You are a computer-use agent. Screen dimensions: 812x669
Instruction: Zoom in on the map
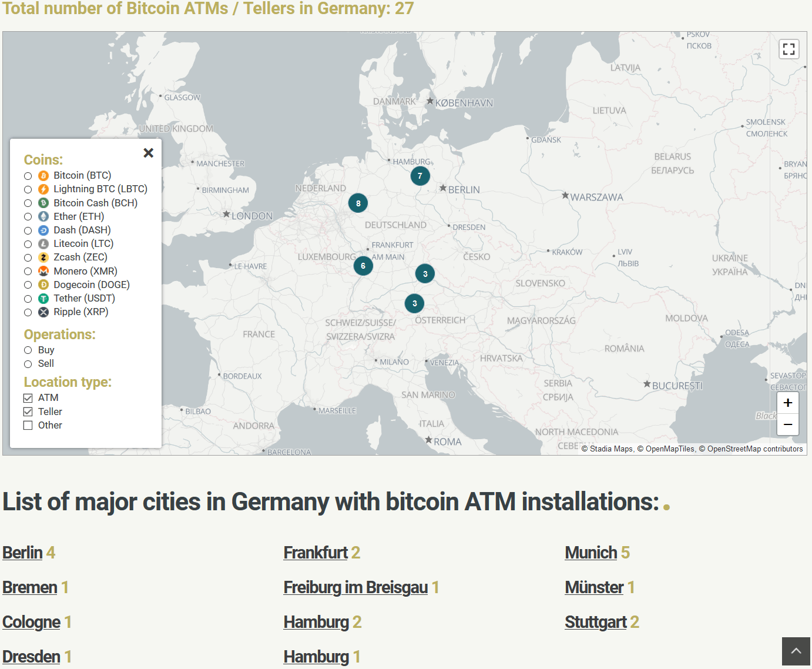click(x=788, y=403)
